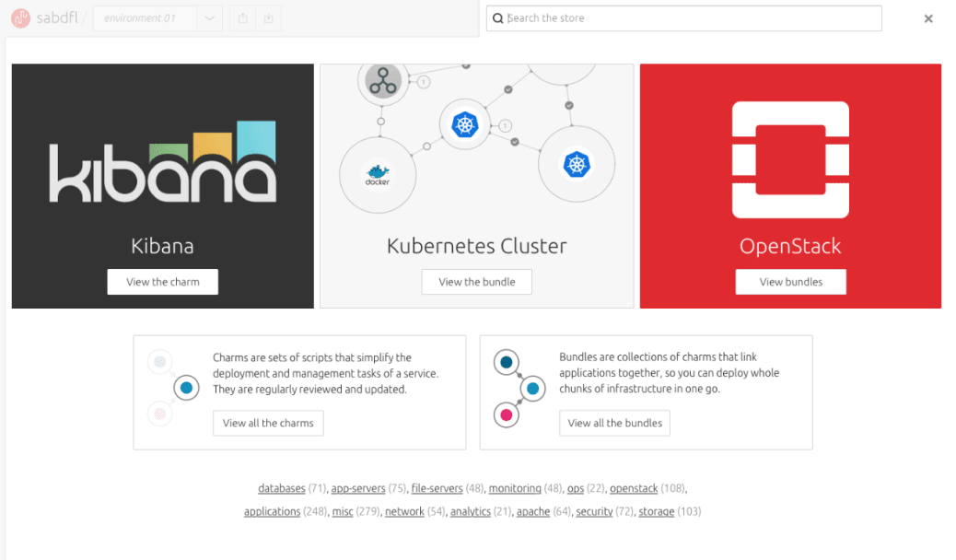Follow the security category link
Image resolution: width=956 pixels, height=560 pixels.
[x=594, y=511]
